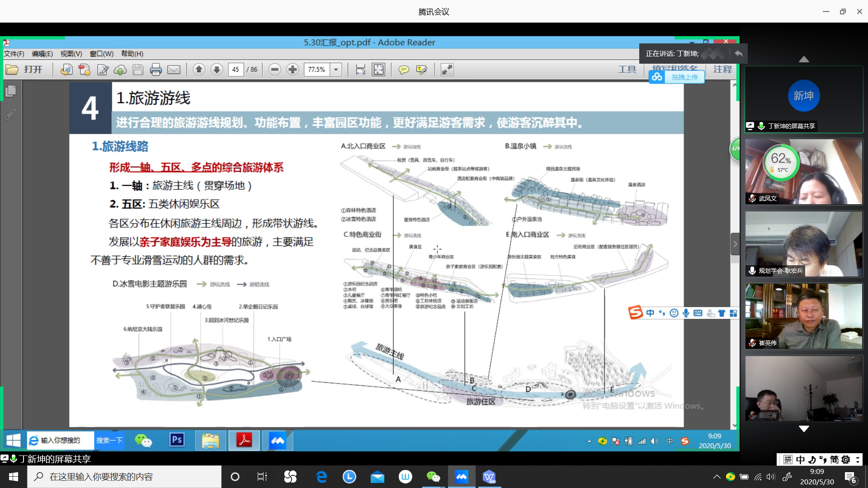Select the highlight text tool

(x=421, y=70)
